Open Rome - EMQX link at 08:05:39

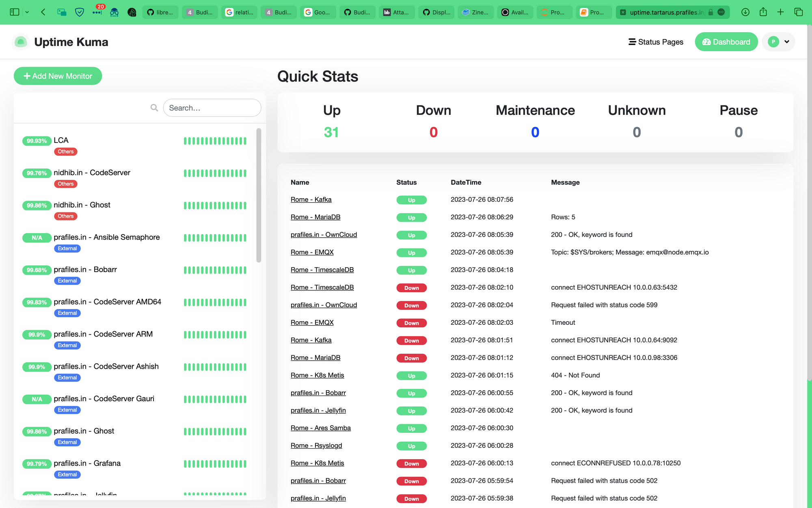coord(312,252)
